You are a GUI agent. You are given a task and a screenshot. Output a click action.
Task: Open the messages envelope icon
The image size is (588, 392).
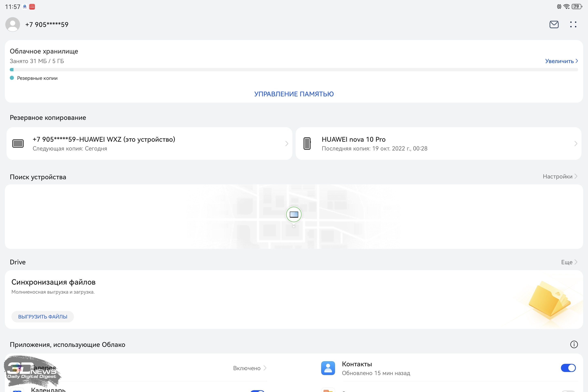[554, 24]
